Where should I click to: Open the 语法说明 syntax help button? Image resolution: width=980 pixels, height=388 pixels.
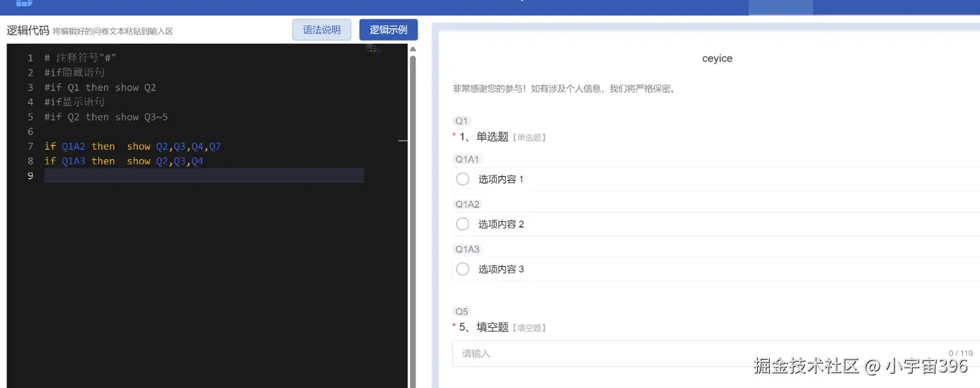click(x=322, y=30)
